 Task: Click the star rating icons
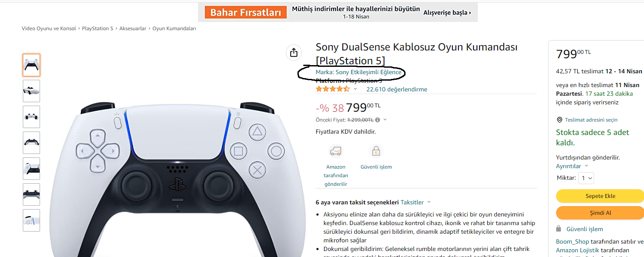point(333,89)
